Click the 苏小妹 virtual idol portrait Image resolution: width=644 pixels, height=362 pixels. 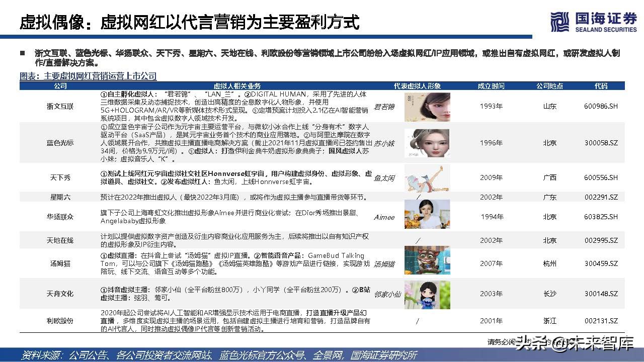427,142
